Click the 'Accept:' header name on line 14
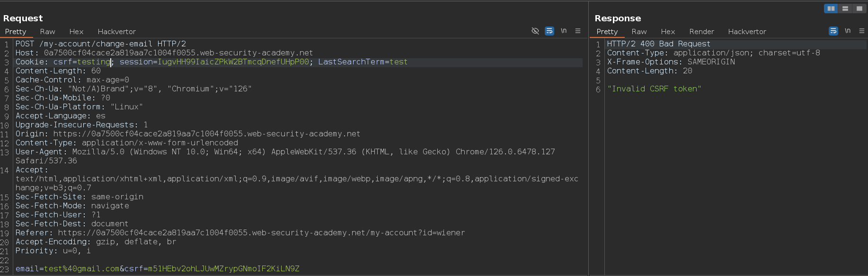Image resolution: width=868 pixels, height=276 pixels. coord(32,170)
